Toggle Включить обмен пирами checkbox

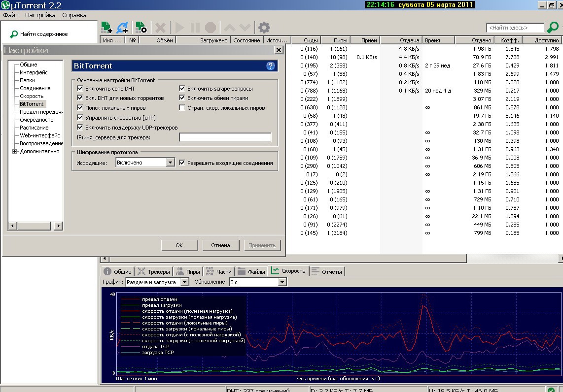pos(182,98)
